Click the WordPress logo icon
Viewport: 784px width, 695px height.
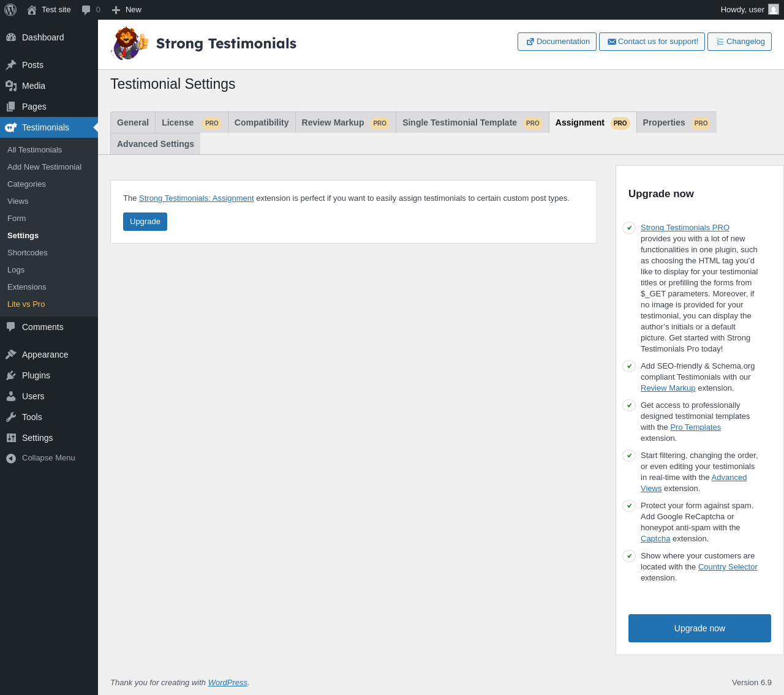10,10
